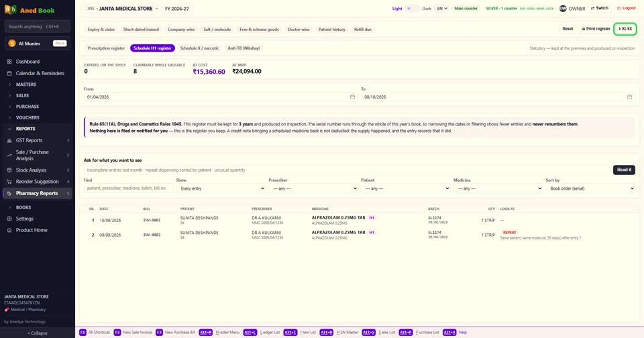Screen dimensions: 644x338
Task: Click the Find filter text field
Action: [129, 188]
